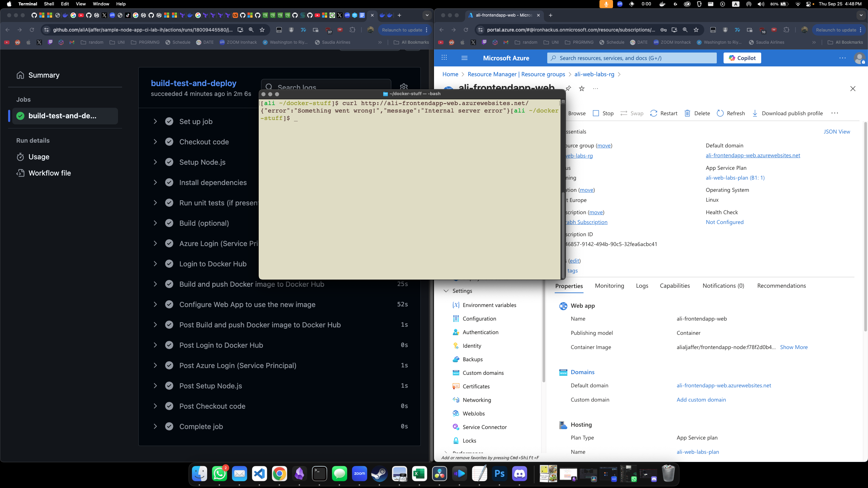
Task: Switch to the Monitoring tab
Action: (x=609, y=286)
